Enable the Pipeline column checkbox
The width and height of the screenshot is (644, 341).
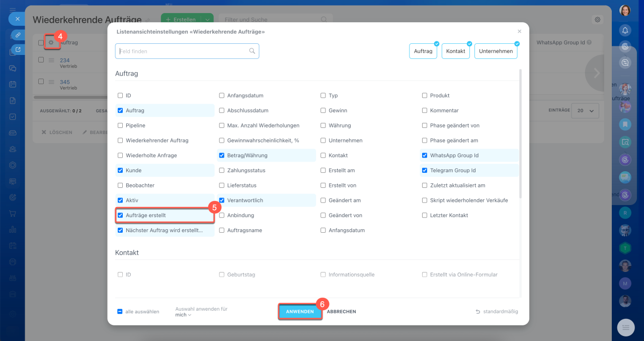tap(120, 125)
